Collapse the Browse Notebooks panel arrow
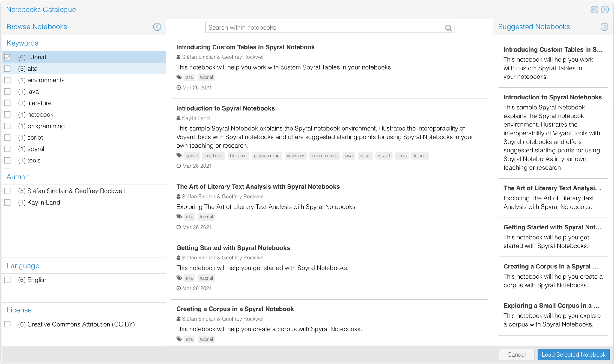The image size is (614, 364). pyautogui.click(x=157, y=27)
